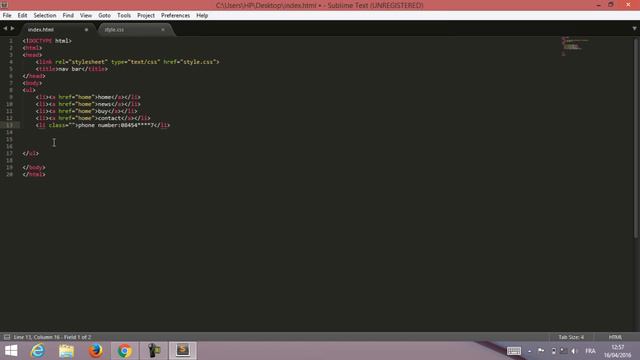
Task: Click the list item line with 'buy'
Action: [86, 111]
